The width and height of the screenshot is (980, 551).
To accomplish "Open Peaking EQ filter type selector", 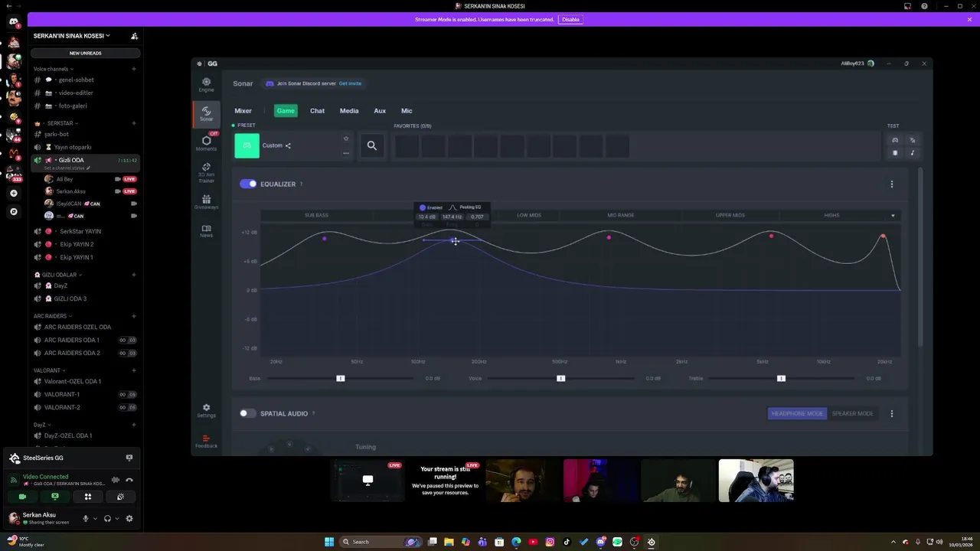I will click(465, 207).
